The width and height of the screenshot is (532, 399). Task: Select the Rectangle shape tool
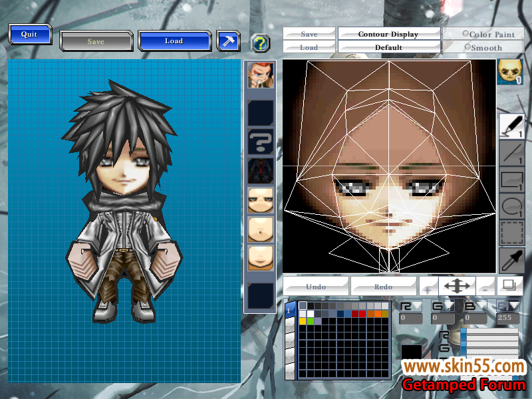pos(512,180)
